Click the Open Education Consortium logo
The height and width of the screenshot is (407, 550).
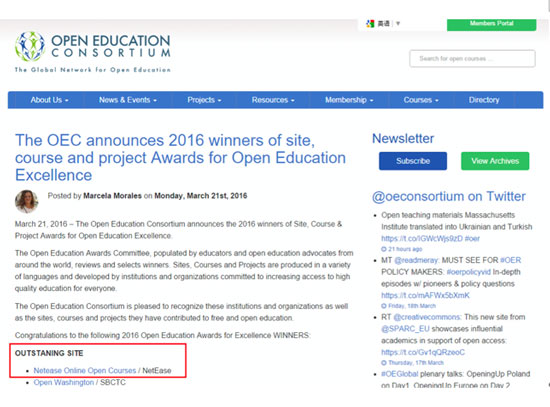click(93, 52)
